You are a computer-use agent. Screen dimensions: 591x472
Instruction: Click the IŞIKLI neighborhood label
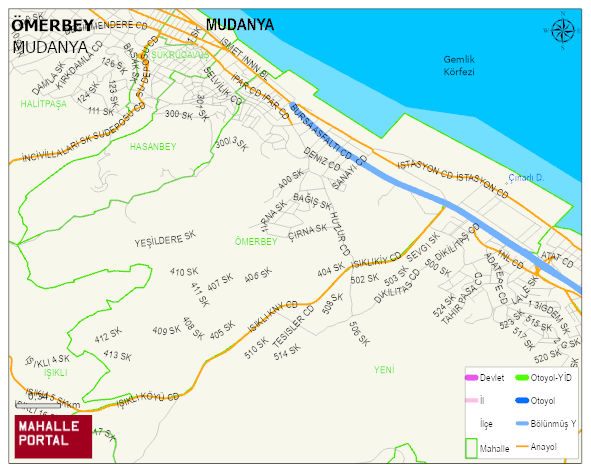[56, 372]
